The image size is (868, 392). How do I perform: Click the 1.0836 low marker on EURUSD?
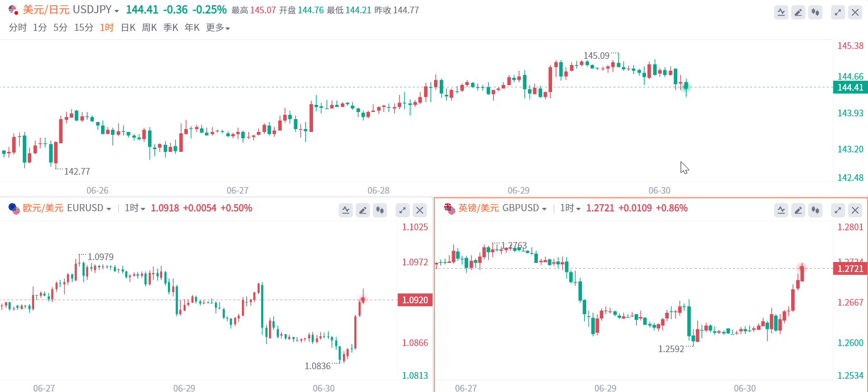[317, 366]
